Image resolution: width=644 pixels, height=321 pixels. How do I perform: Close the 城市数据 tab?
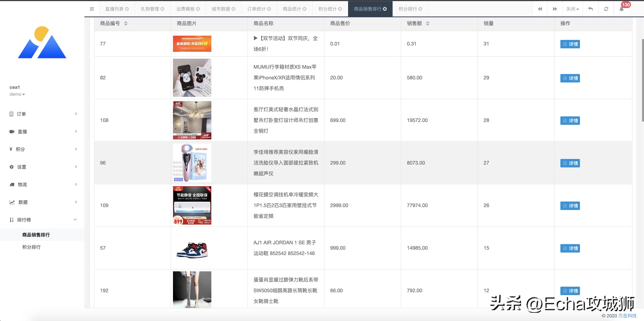pos(234,9)
